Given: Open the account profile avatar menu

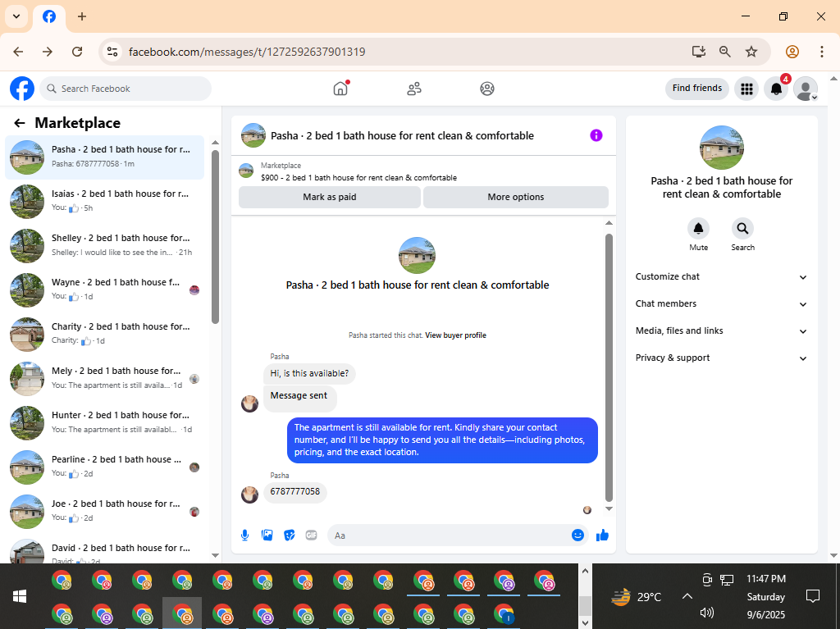Looking at the screenshot, I should coord(806,89).
